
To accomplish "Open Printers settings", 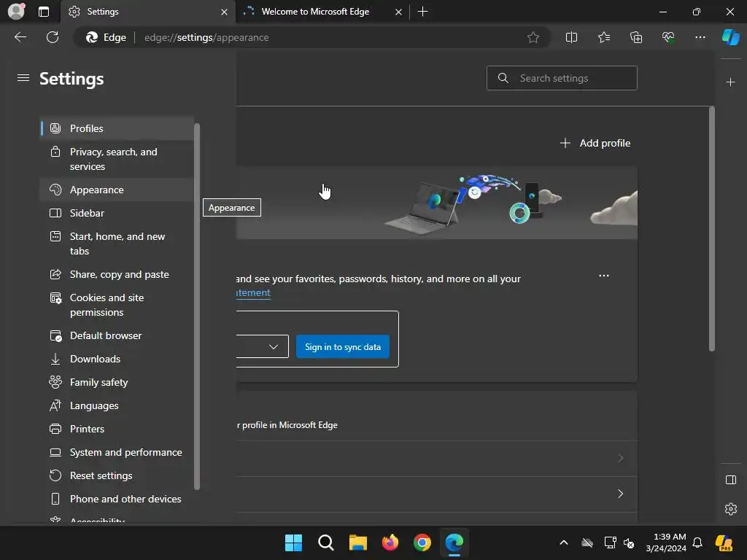I will point(117,429).
